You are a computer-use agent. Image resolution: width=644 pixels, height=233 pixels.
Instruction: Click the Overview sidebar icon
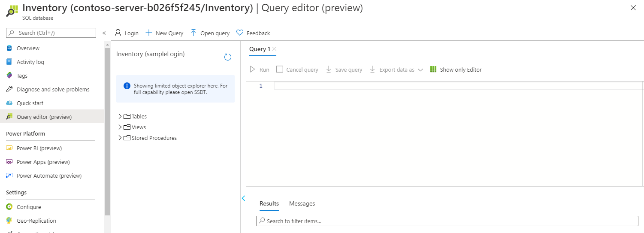(9, 48)
